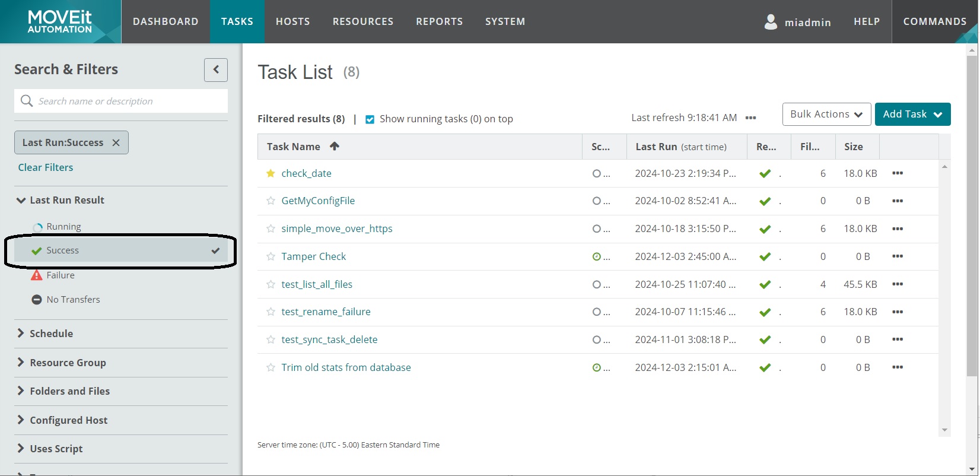This screenshot has height=476, width=980.
Task: Click the Task Name sort arrow
Action: (335, 146)
